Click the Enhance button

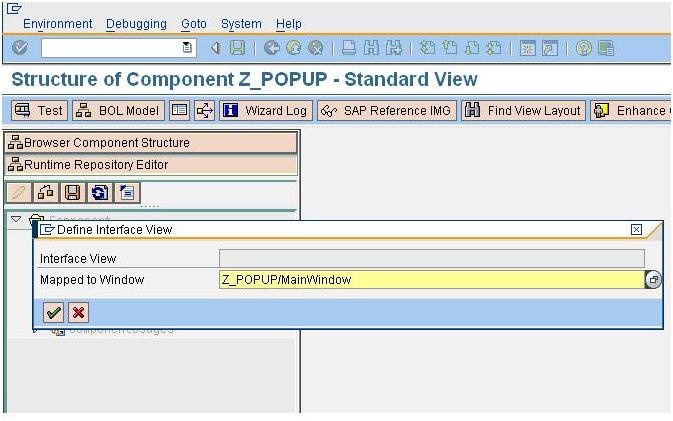tap(630, 111)
